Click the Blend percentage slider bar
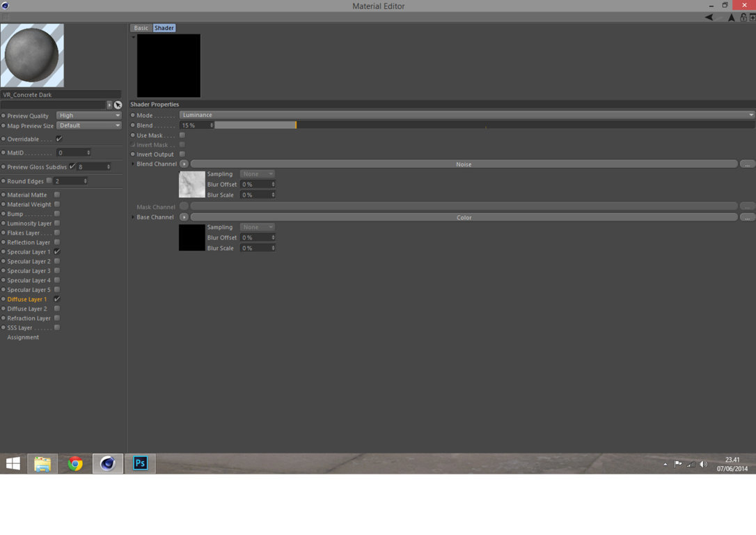Screen dimensions: 756x535 485,125
